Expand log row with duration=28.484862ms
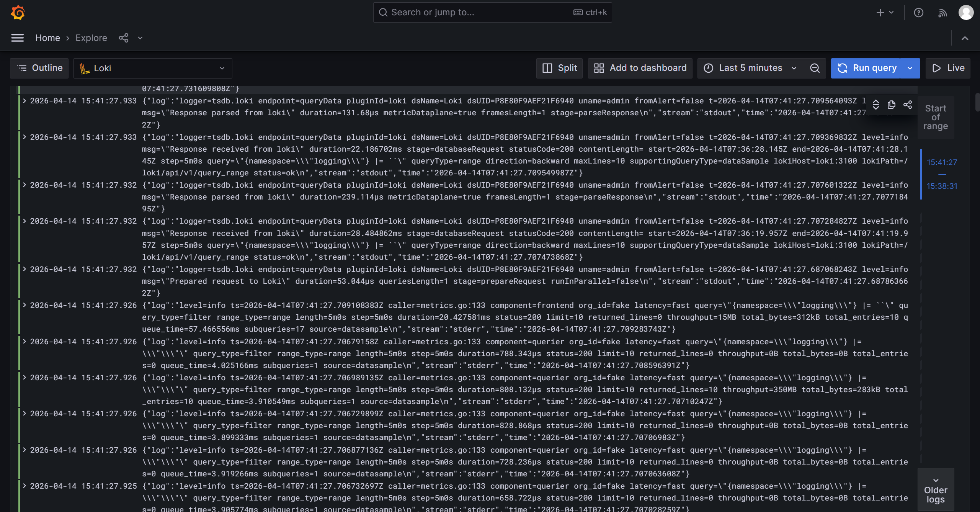The image size is (980, 512). pos(24,221)
